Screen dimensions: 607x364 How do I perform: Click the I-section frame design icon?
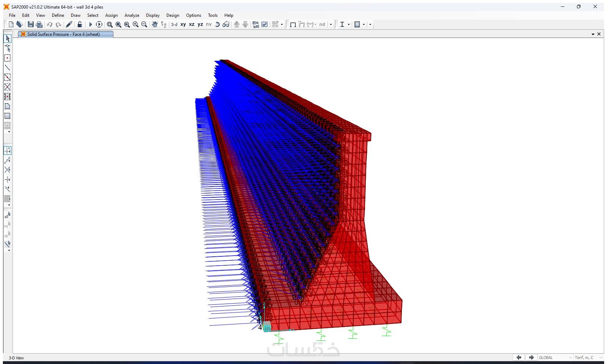[342, 24]
